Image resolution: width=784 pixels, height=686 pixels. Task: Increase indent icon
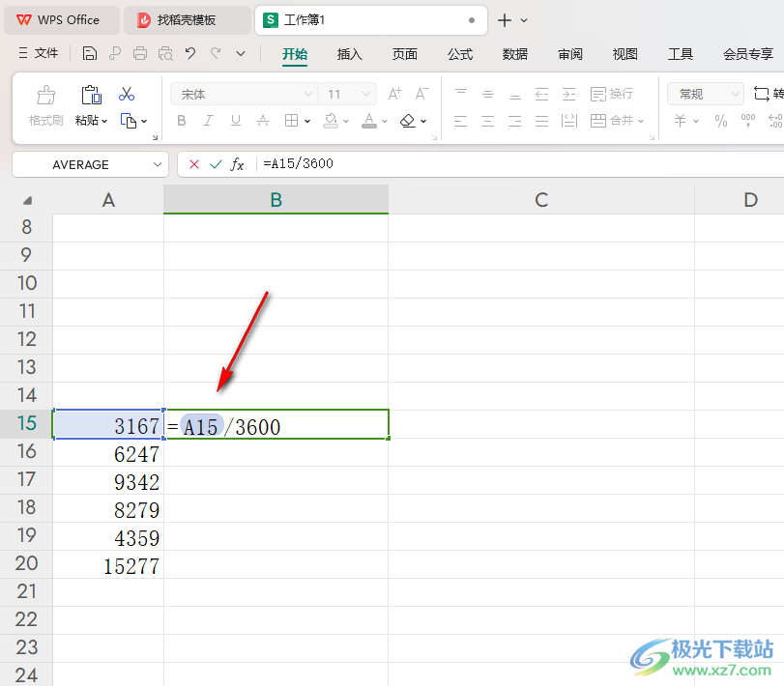pos(569,94)
